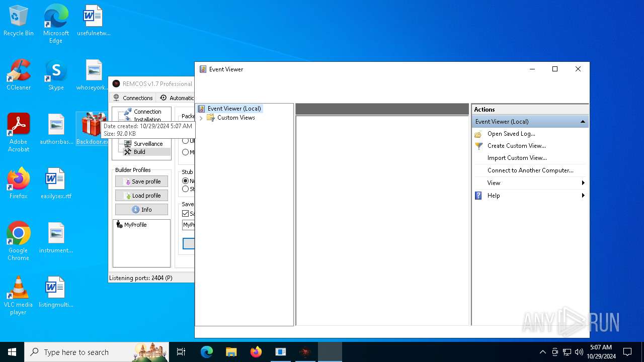Viewport: 644px width, 362px height.
Task: Switch to the Event Viewer taskbar button
Action: (330, 352)
